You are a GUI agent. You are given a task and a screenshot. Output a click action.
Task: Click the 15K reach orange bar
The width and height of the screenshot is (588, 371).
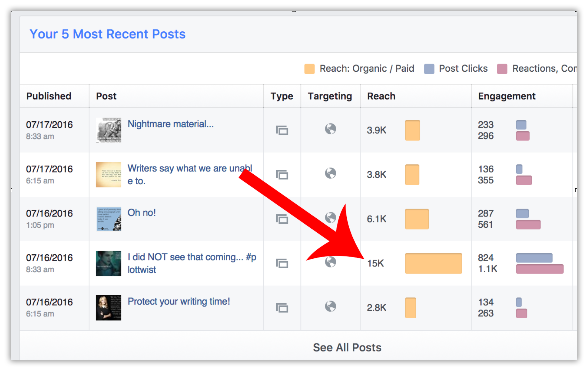pyautogui.click(x=433, y=263)
